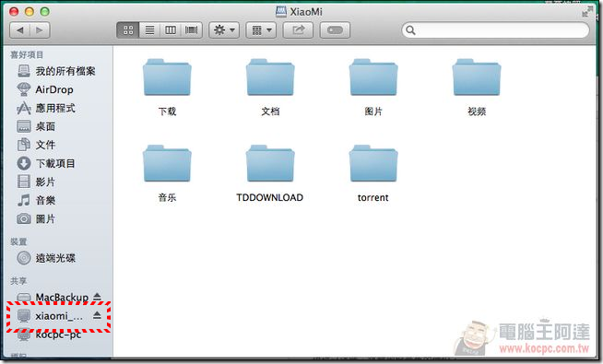603x364 pixels.
Task: Click the XiaoMi proxy icon in title bar
Action: pos(281,12)
